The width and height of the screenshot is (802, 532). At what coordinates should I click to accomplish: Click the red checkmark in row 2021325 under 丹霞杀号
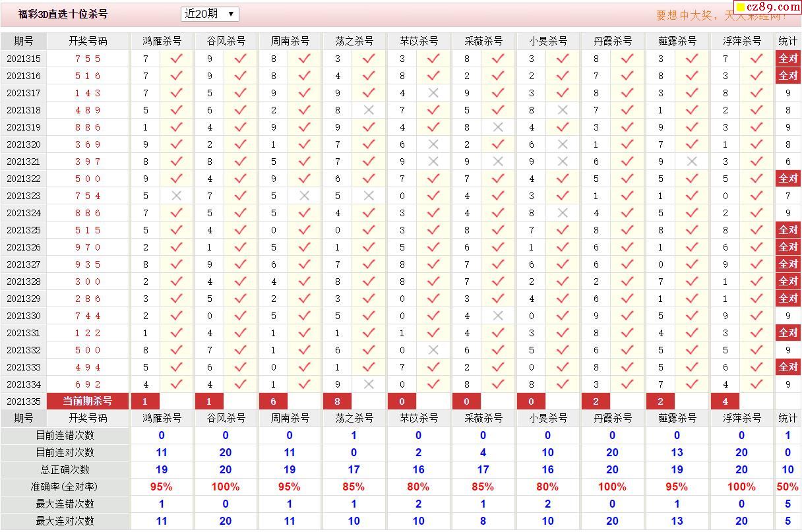point(627,230)
